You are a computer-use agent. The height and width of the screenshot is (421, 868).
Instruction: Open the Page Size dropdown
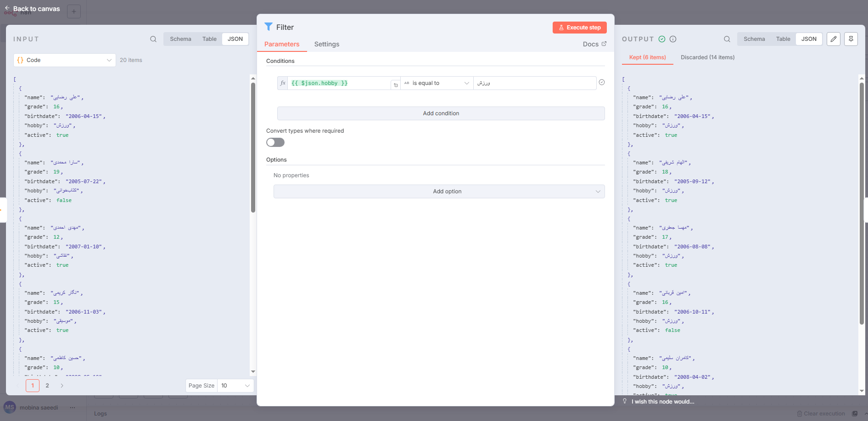tap(235, 386)
